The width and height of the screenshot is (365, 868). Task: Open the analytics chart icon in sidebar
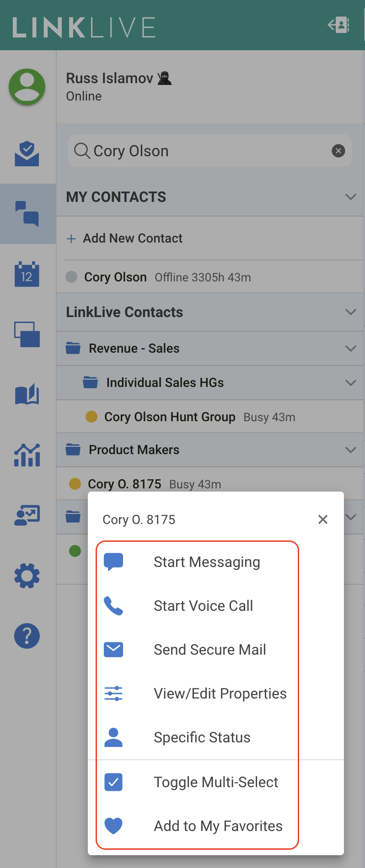point(27,455)
